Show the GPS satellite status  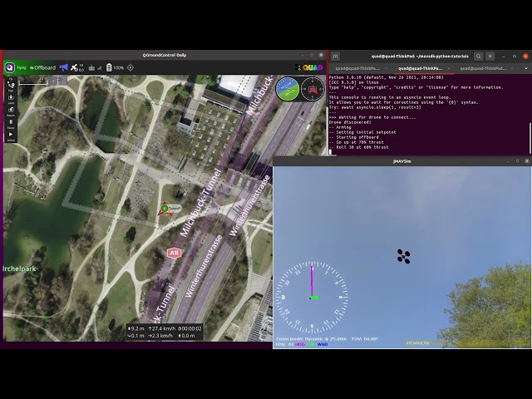click(x=77, y=67)
